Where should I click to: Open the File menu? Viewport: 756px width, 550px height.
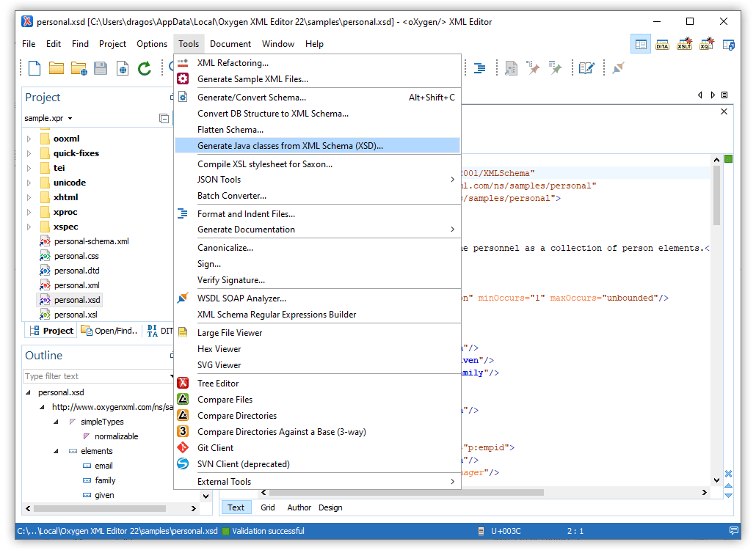29,44
